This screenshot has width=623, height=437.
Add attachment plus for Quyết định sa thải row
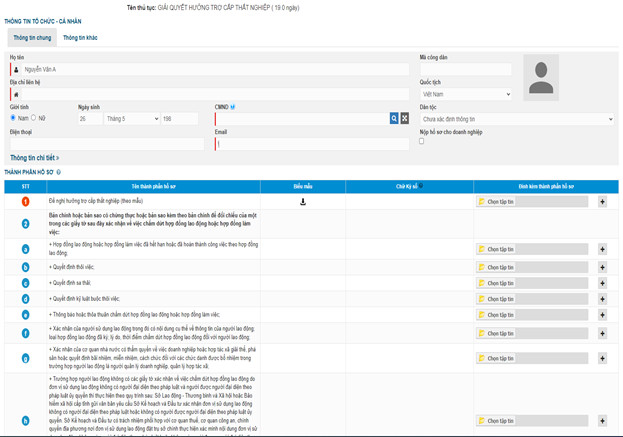pos(602,283)
